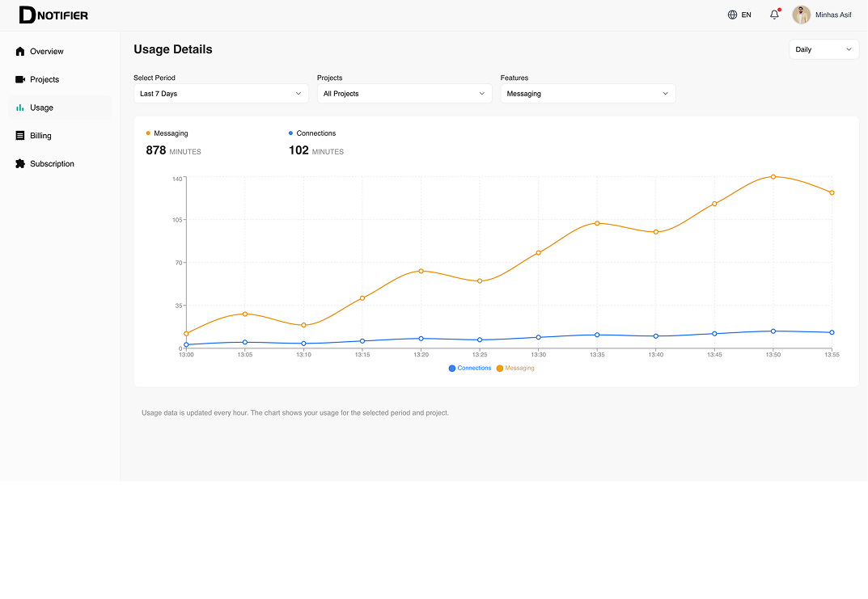This screenshot has width=868, height=599.
Task: Navigate to the Subscription page
Action: point(52,164)
